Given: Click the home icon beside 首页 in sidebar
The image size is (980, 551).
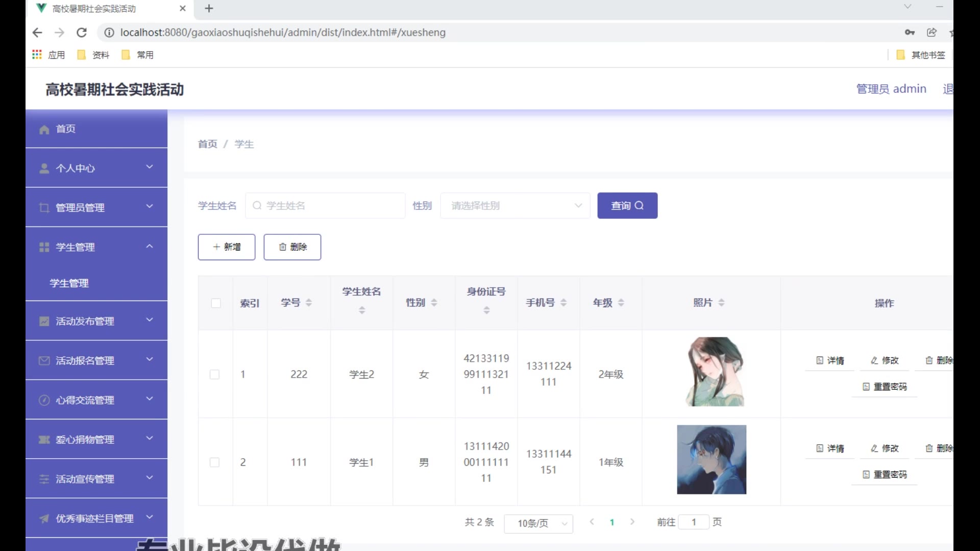Looking at the screenshot, I should tap(44, 130).
